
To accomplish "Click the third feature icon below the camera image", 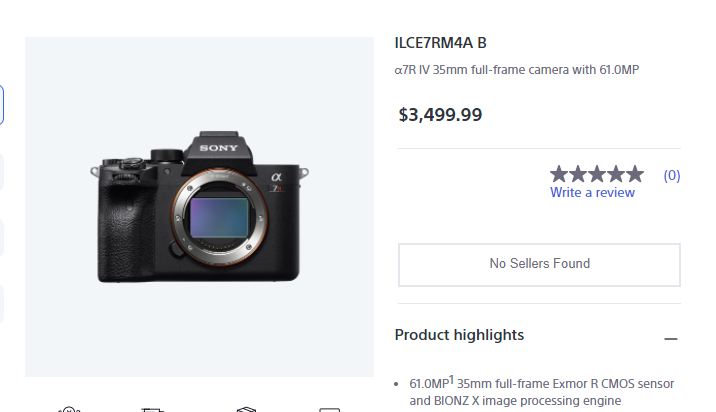I will pyautogui.click(x=246, y=409).
